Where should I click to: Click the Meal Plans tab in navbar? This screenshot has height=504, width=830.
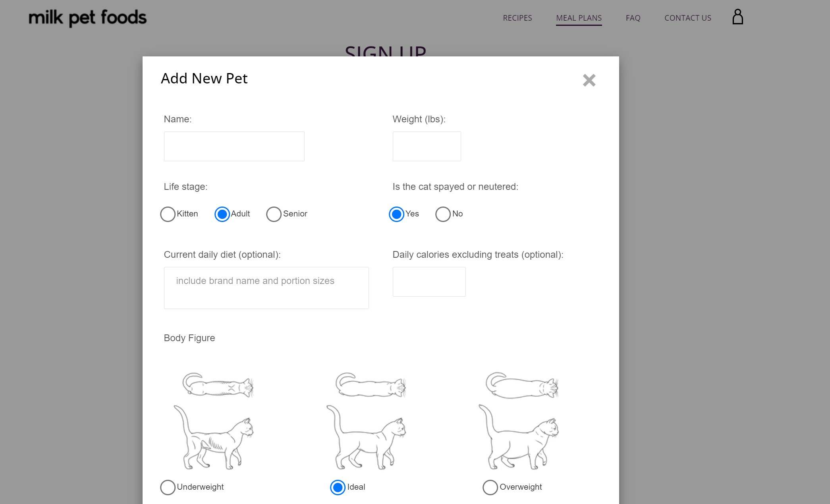tap(579, 18)
